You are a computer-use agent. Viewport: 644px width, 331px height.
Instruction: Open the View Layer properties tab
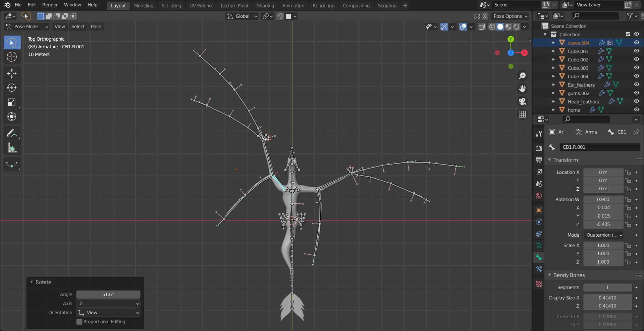tap(539, 172)
